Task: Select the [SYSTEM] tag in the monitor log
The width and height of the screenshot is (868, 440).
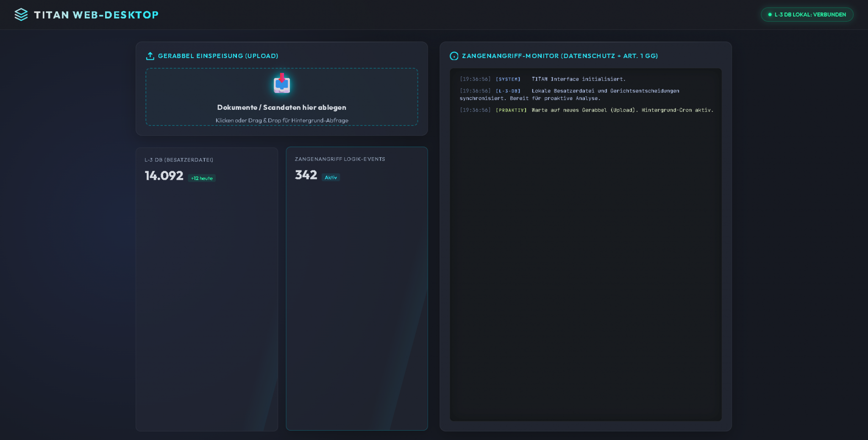Action: (x=507, y=79)
